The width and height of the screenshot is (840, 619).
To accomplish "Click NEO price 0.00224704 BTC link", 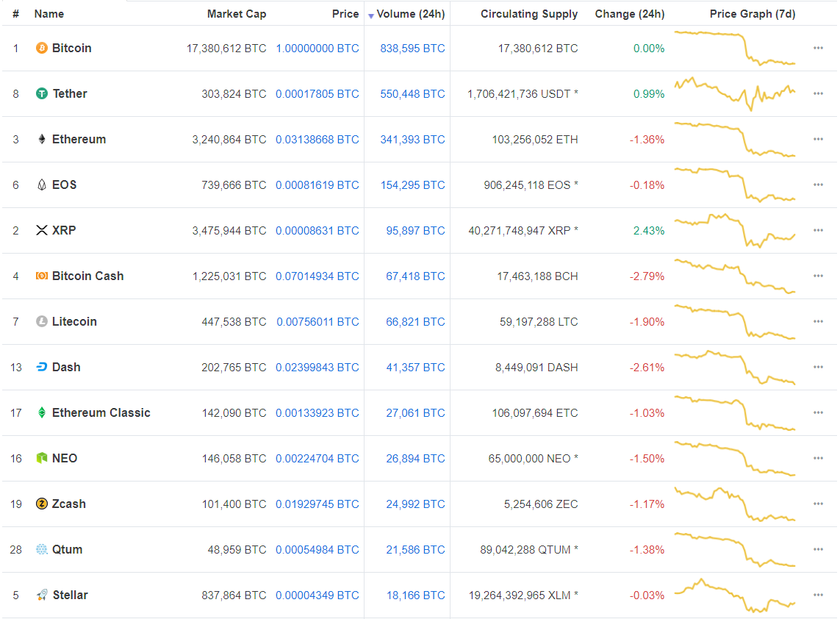I will click(x=317, y=459).
